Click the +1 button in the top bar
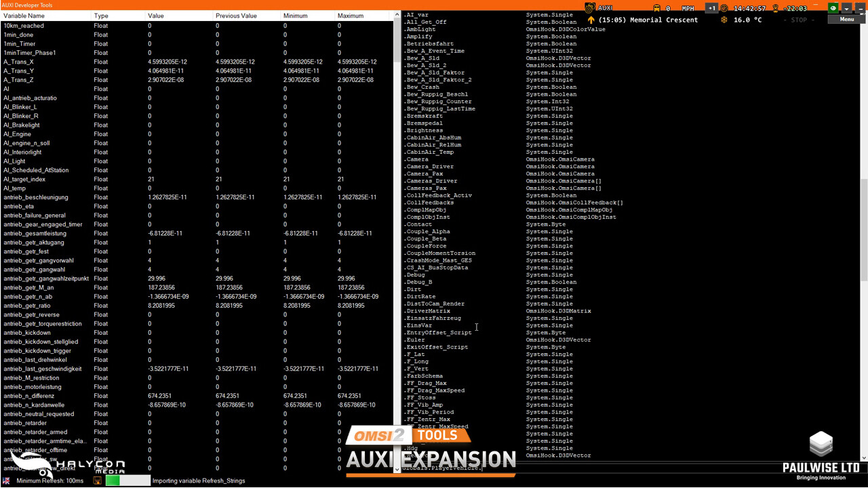The image size is (868, 488). 712,7
